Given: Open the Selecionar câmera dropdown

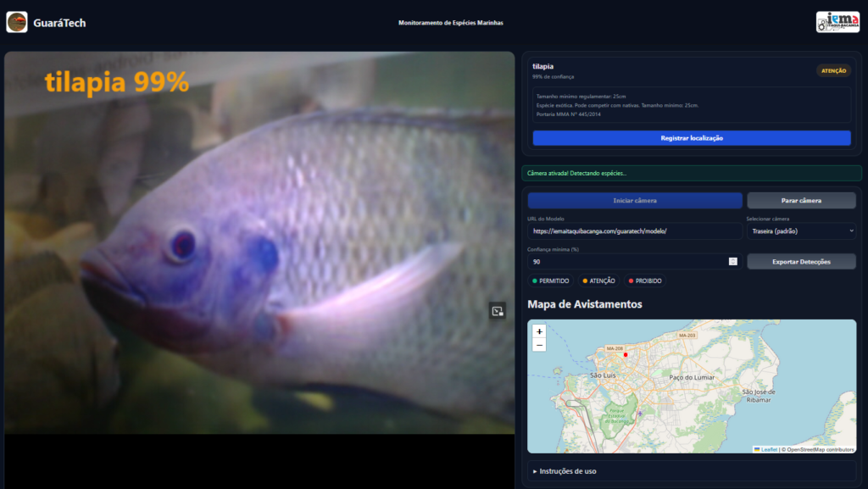Looking at the screenshot, I should tap(801, 231).
